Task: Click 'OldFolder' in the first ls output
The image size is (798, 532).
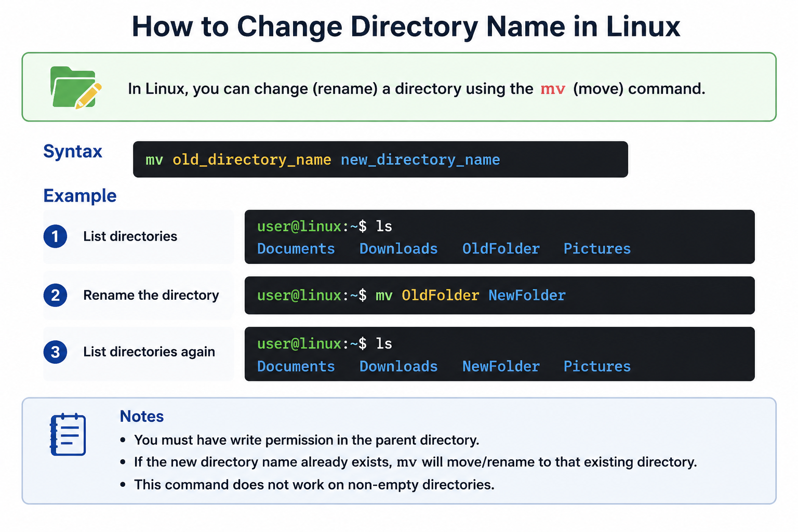Action: (x=501, y=249)
